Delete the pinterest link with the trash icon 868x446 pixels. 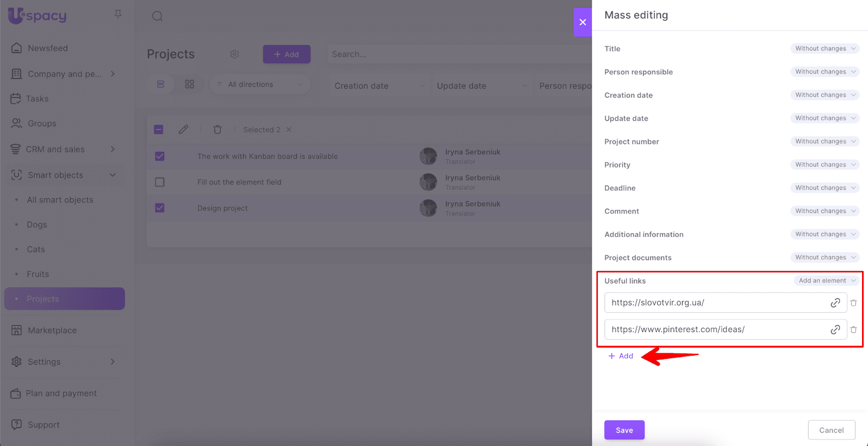point(853,329)
